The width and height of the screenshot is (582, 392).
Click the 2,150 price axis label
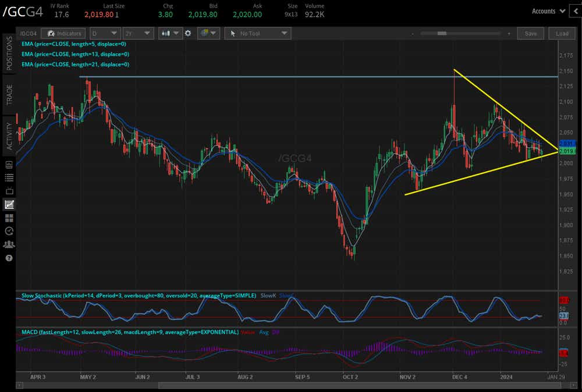pyautogui.click(x=566, y=71)
